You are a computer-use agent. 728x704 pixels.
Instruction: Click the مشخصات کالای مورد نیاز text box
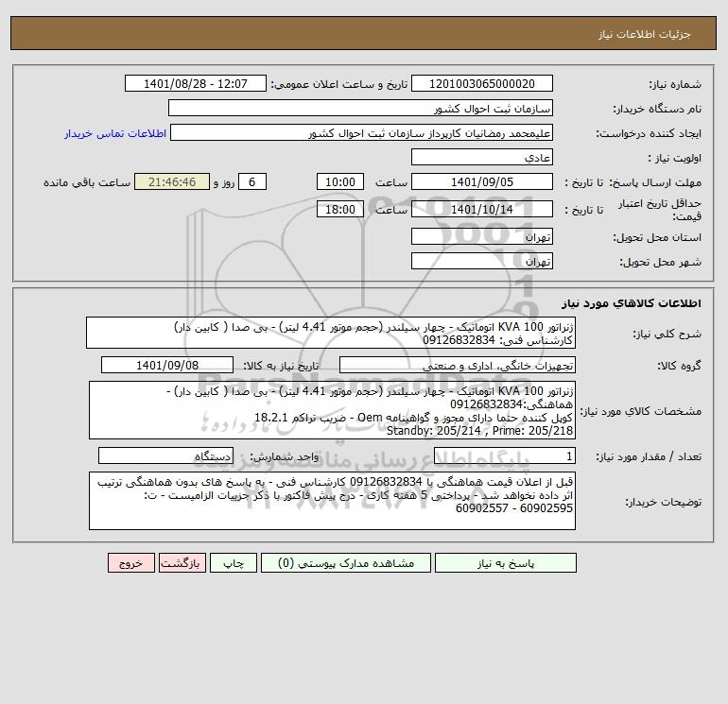pos(332,410)
